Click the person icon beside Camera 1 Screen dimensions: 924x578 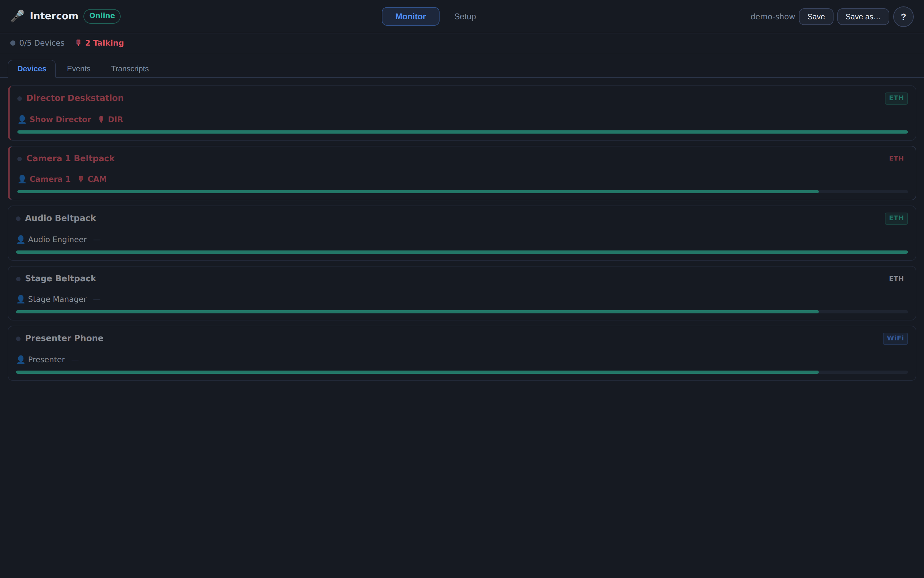(22, 179)
